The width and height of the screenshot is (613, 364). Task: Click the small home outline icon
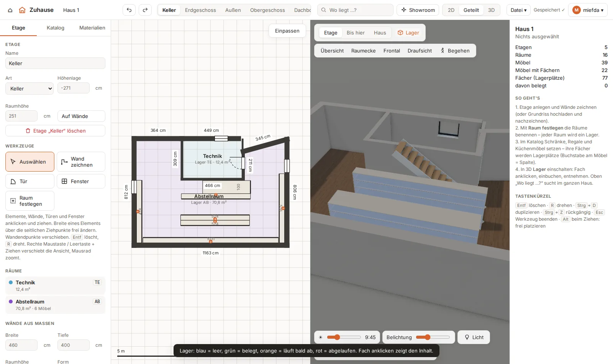(x=10, y=10)
